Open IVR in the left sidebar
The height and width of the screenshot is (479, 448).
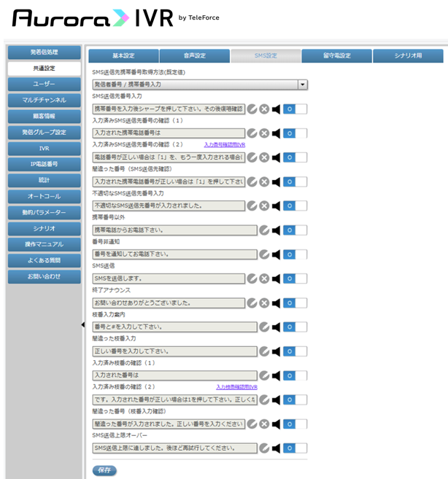(45, 149)
